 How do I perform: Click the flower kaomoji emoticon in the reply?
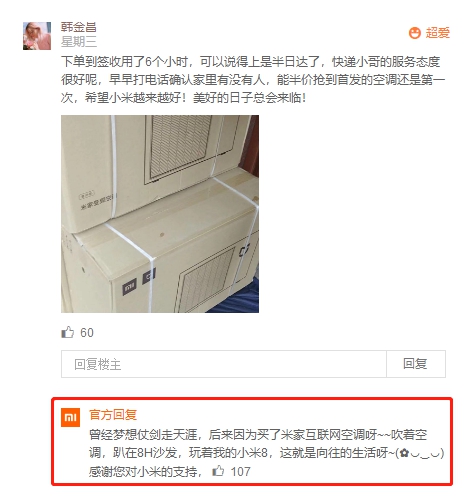pyautogui.click(x=420, y=453)
